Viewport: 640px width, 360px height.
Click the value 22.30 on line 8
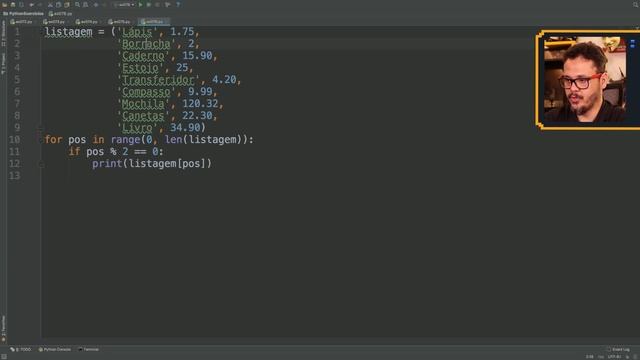[x=197, y=116]
